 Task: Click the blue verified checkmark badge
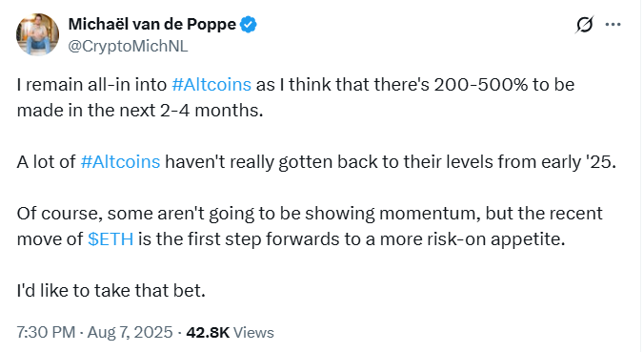[x=248, y=24]
